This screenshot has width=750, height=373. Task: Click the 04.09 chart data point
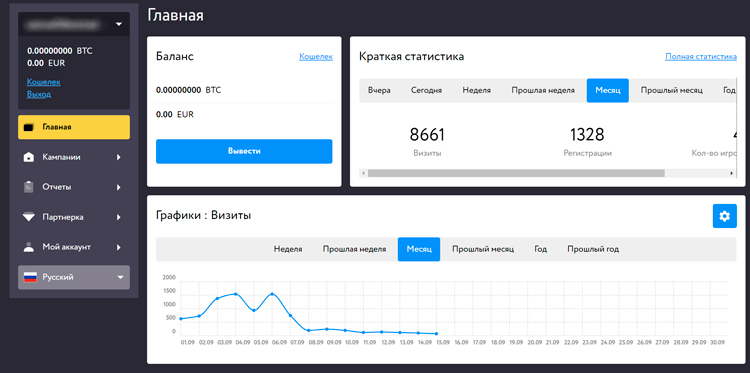235,294
